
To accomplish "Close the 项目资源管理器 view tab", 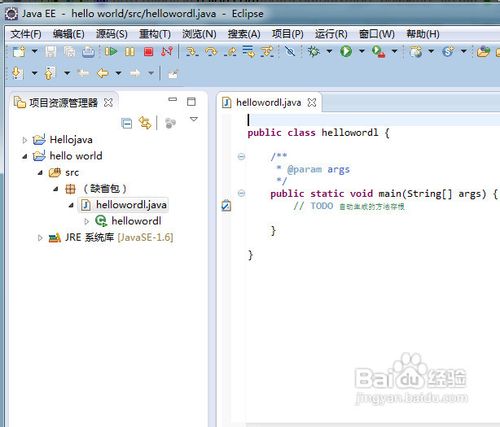I will point(108,103).
